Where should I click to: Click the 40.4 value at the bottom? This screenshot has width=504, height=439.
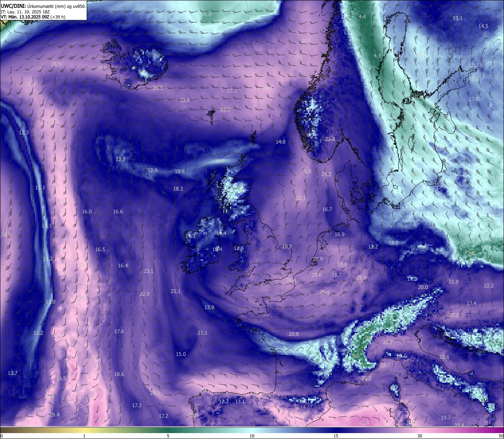(x=364, y=422)
